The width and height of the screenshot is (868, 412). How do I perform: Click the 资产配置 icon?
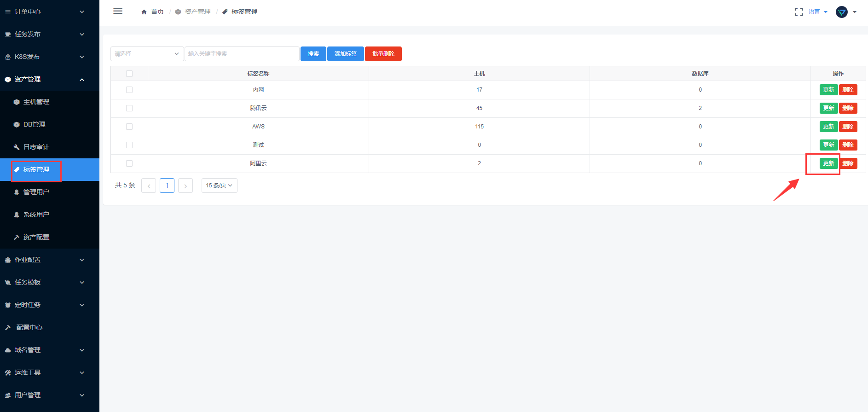17,238
